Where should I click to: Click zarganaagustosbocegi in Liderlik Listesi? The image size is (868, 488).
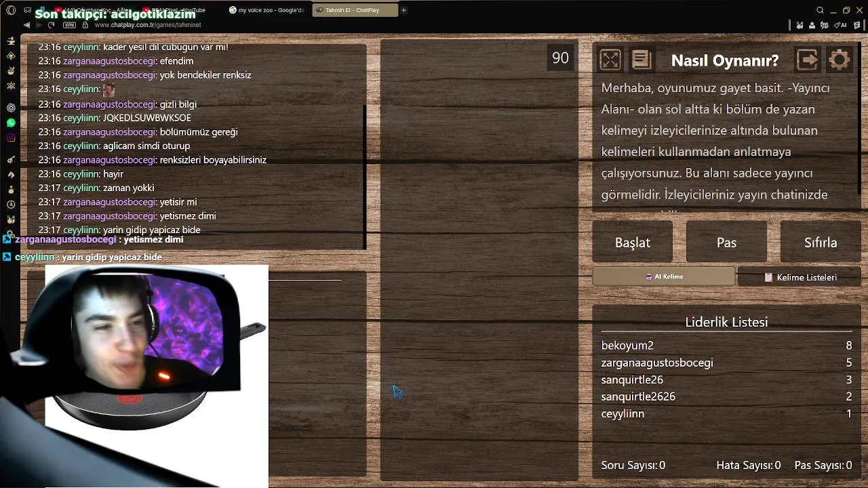[x=657, y=363]
